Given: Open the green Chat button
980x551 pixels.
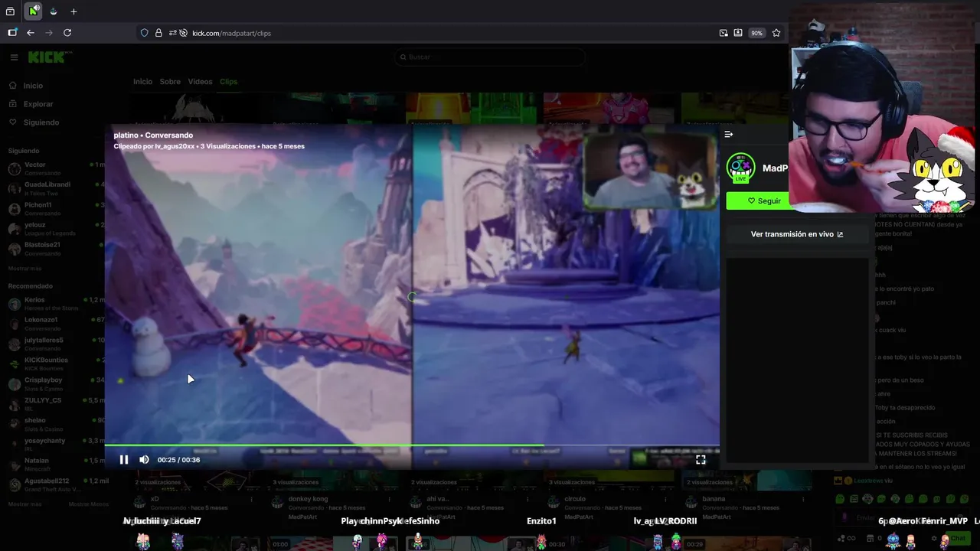Looking at the screenshot, I should [957, 538].
